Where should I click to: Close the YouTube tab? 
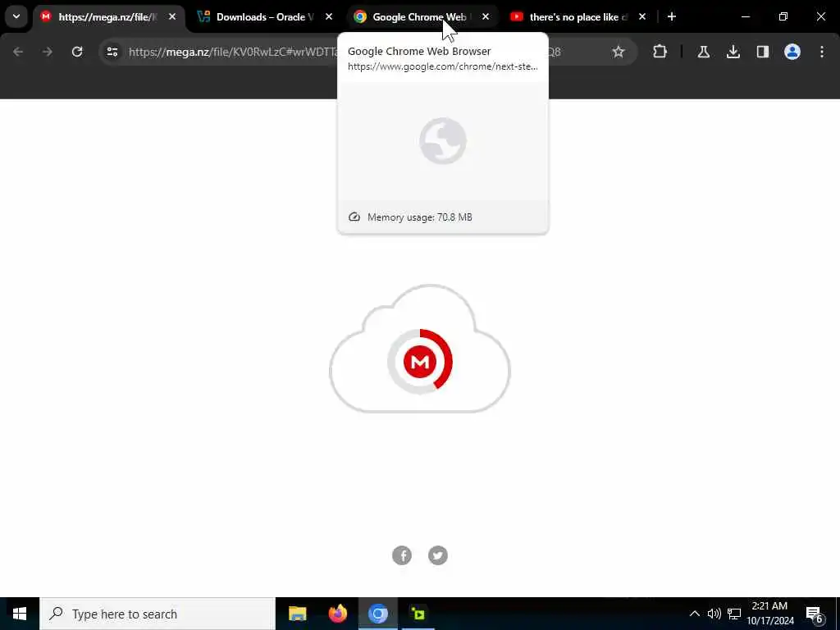[642, 17]
